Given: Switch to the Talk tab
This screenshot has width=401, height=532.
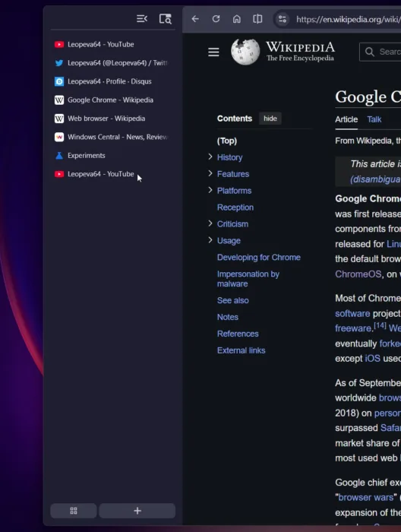Looking at the screenshot, I should click(x=374, y=119).
